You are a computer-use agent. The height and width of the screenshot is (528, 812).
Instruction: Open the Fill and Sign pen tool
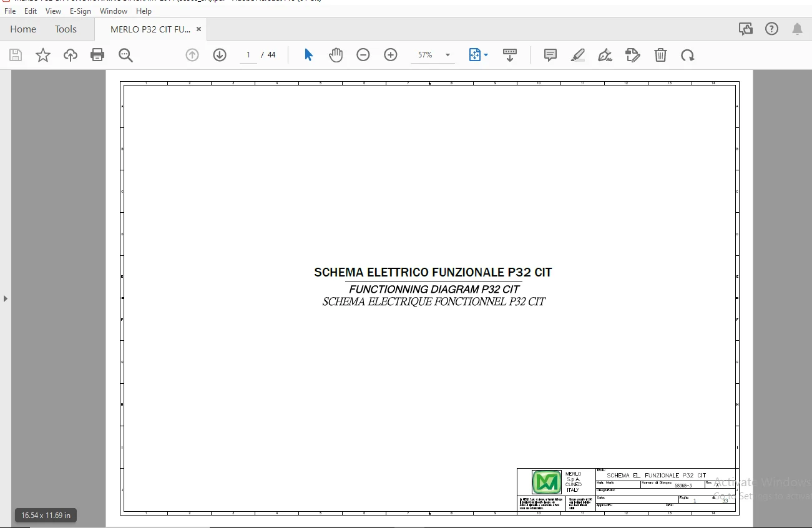pyautogui.click(x=605, y=55)
